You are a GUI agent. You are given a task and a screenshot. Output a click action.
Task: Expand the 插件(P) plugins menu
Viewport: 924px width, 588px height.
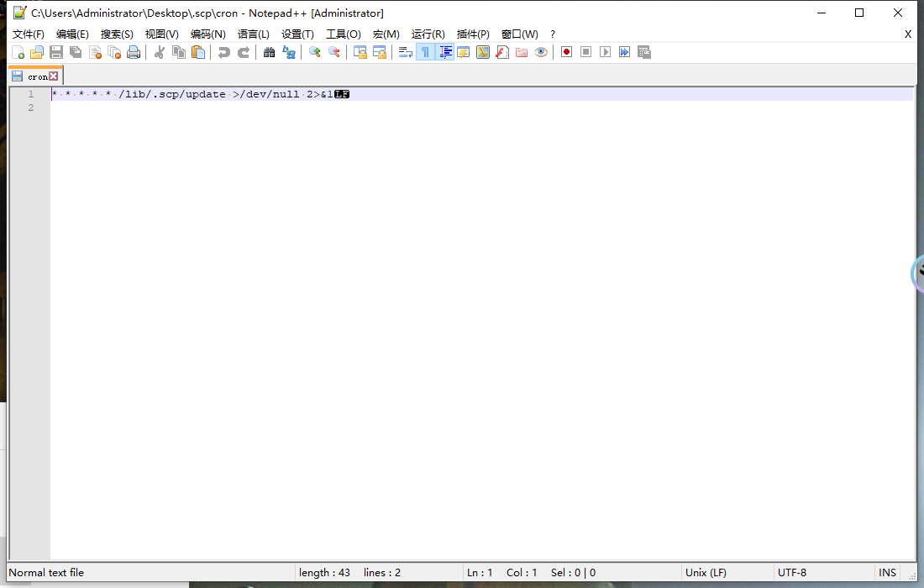473,34
